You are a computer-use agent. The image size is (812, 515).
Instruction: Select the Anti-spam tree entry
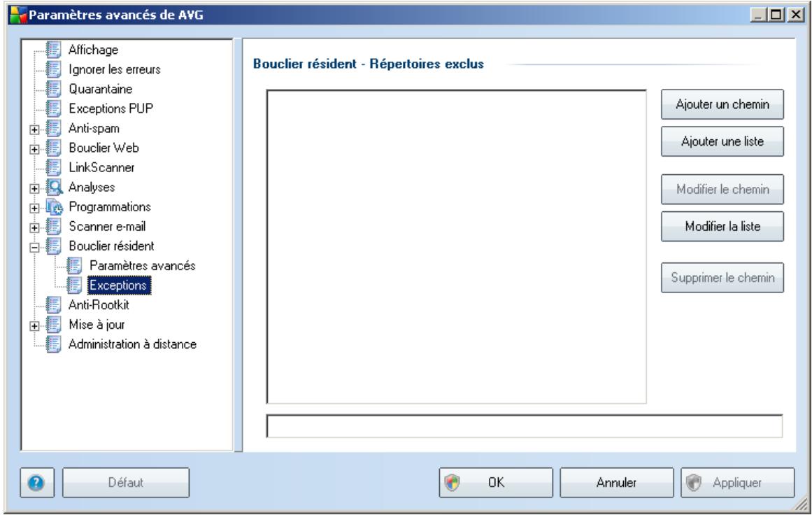(x=94, y=129)
